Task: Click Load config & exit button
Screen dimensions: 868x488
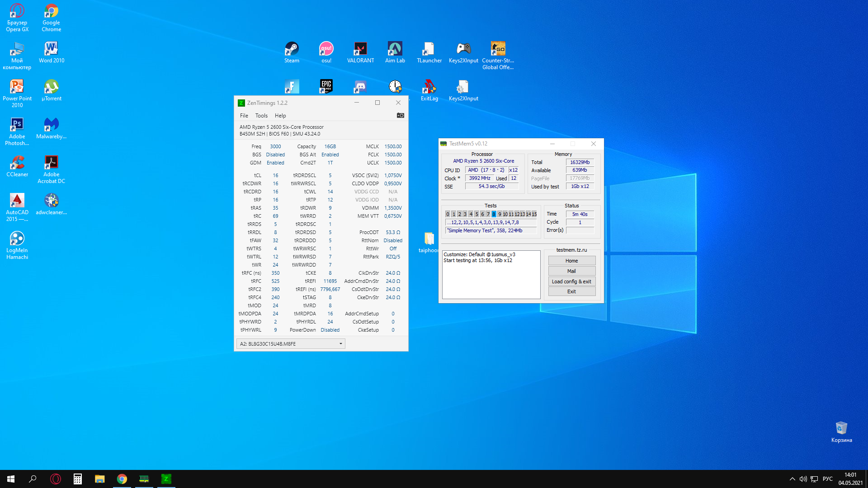Action: tap(571, 282)
